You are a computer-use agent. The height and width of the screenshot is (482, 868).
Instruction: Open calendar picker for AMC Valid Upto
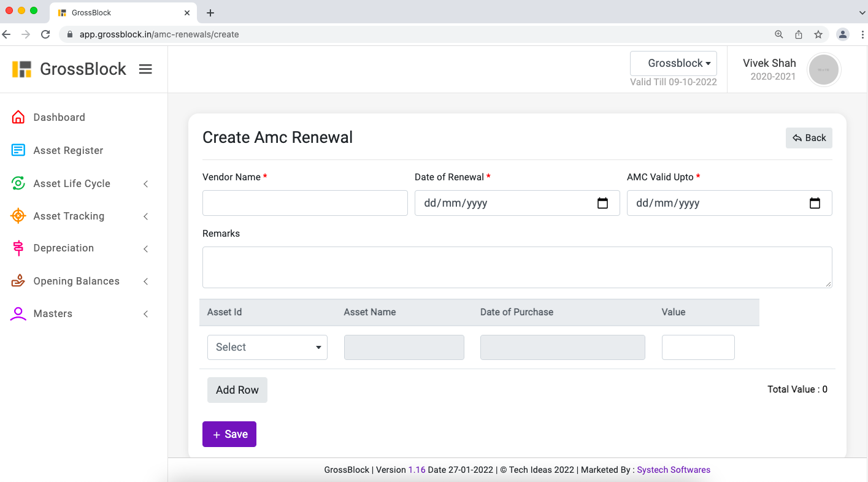(815, 203)
